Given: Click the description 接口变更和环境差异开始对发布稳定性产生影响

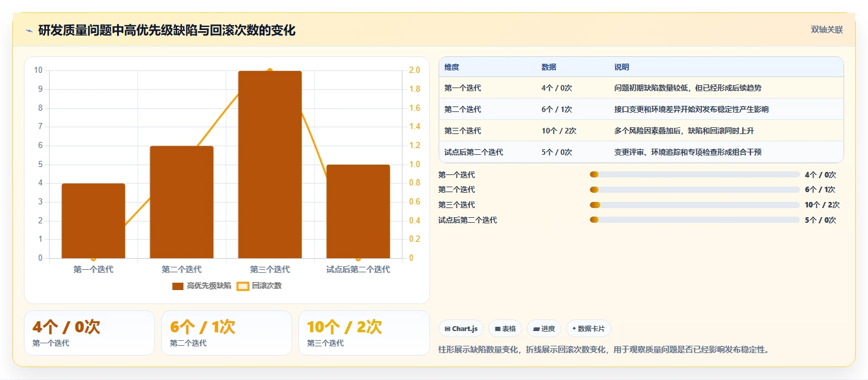Looking at the screenshot, I should point(692,110).
